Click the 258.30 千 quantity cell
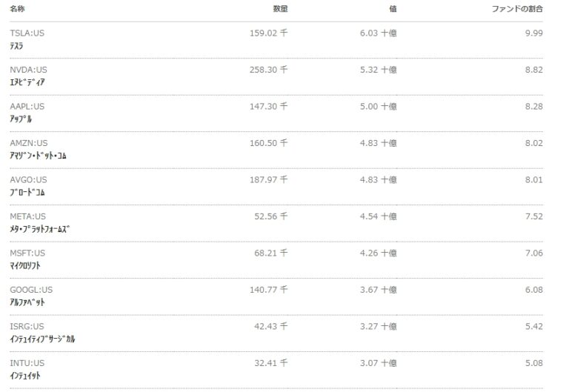569x392 pixels. click(x=268, y=70)
